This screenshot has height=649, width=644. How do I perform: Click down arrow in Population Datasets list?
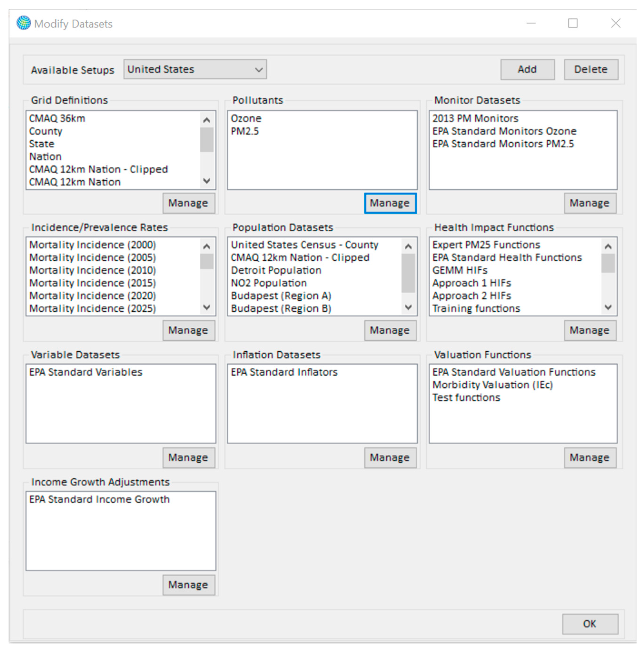408,307
